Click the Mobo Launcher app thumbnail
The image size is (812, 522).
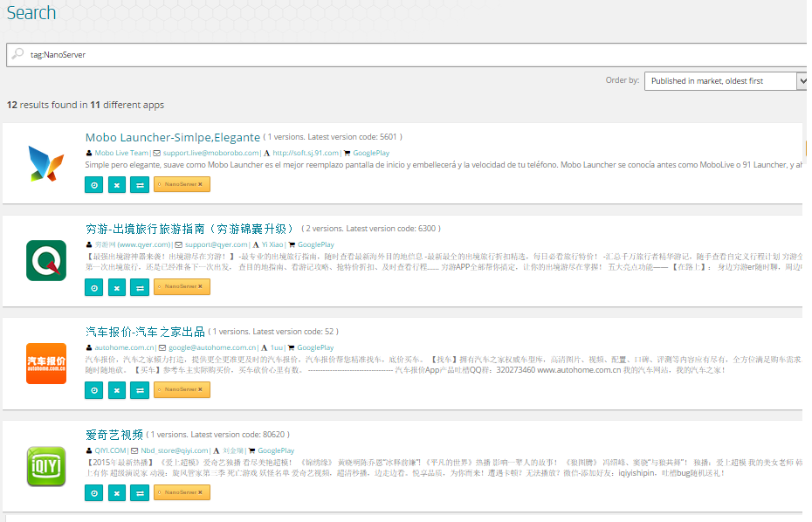[46, 163]
